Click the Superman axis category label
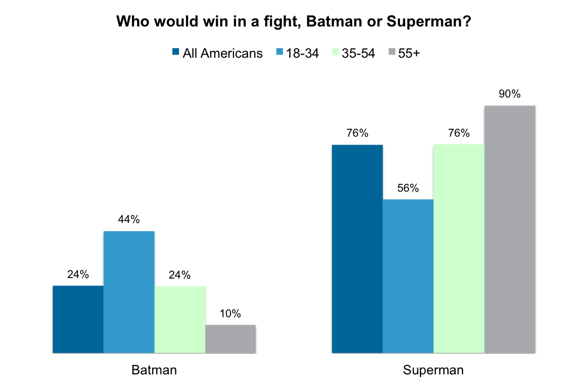The height and width of the screenshot is (385, 588). [433, 370]
